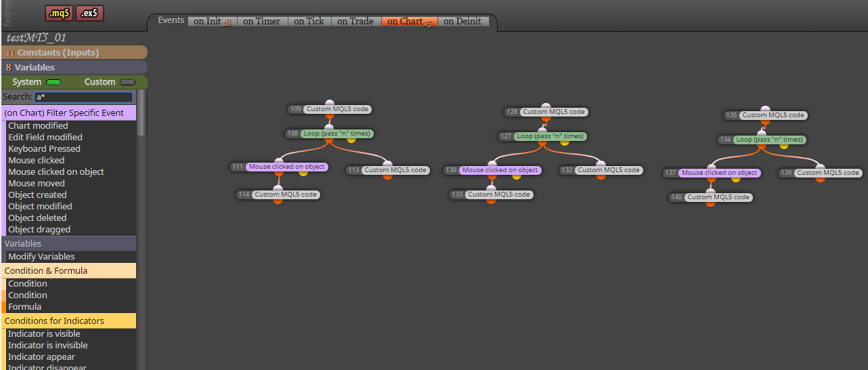Image resolution: width=868 pixels, height=370 pixels.
Task: Toggle the Custom blocks switch
Action: 127,82
